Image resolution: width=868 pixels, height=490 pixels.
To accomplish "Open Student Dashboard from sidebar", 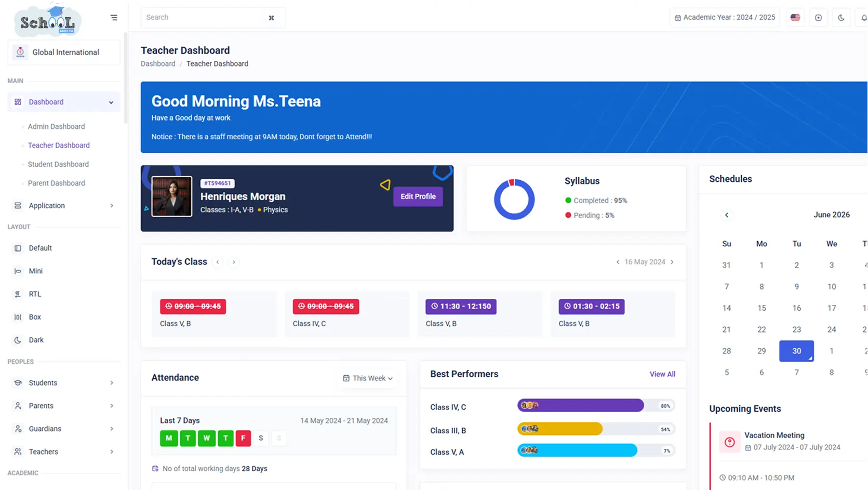I will [58, 164].
